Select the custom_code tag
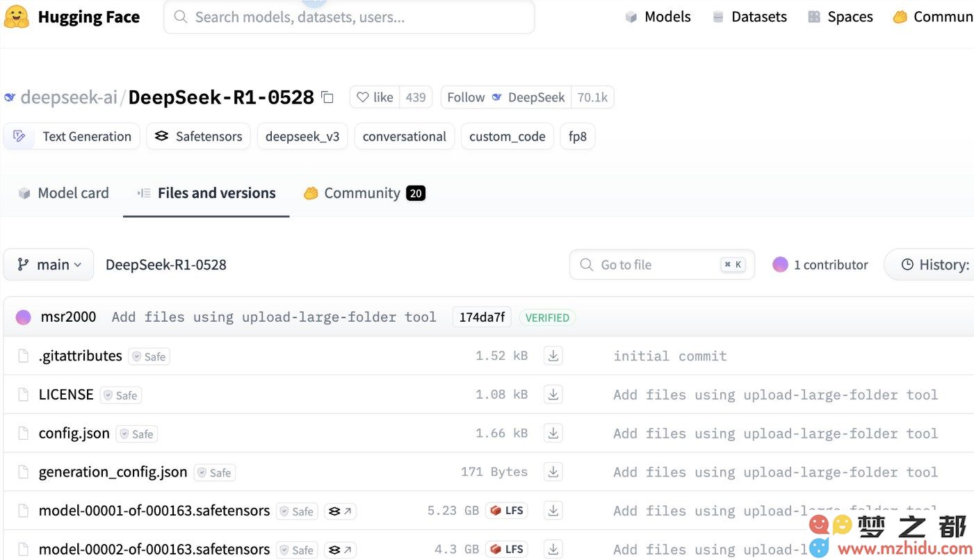974x560 pixels. (x=508, y=136)
